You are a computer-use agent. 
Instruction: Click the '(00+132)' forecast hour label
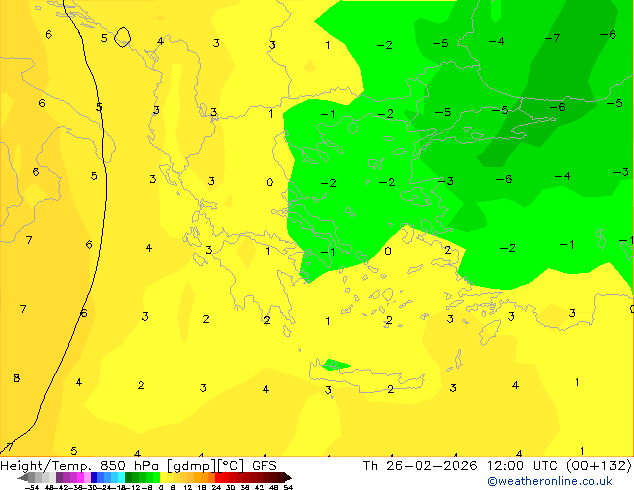[598, 466]
